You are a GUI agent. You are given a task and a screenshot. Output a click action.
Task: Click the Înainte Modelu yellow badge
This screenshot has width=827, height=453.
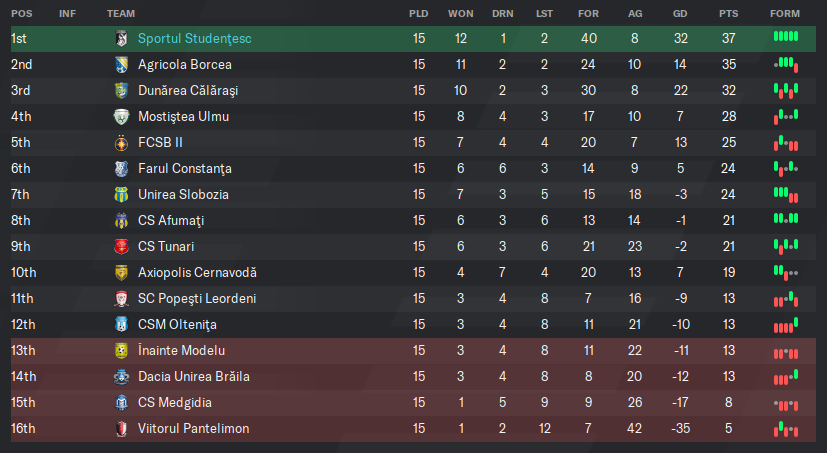click(121, 351)
